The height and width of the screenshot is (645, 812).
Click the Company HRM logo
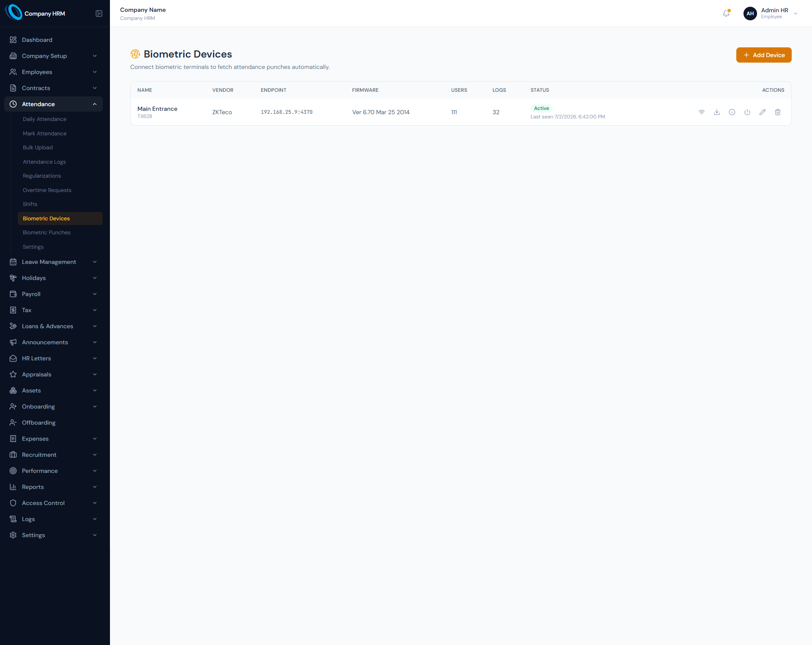pyautogui.click(x=14, y=12)
